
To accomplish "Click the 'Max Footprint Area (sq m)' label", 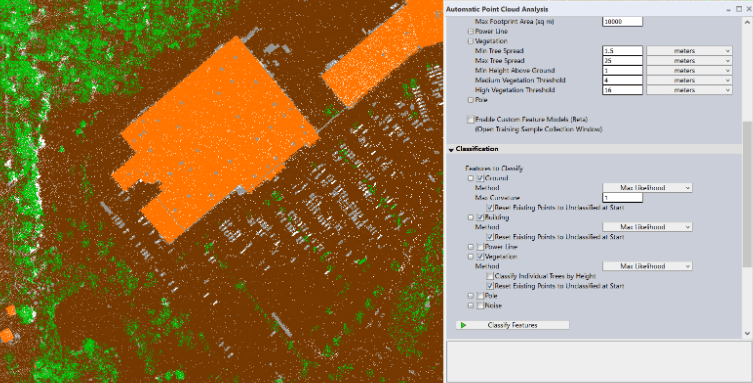I will click(x=514, y=22).
